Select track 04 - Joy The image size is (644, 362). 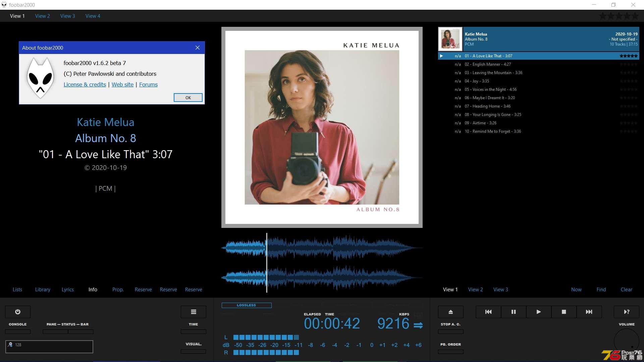point(539,81)
